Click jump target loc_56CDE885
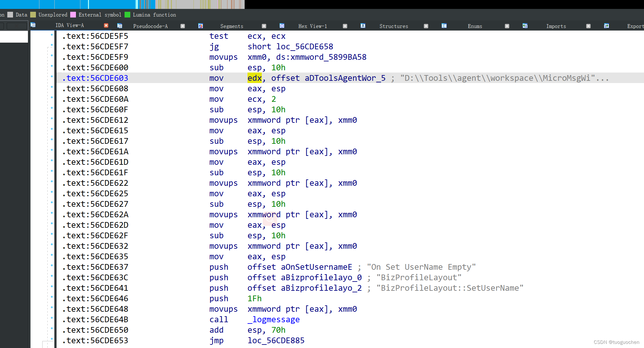The width and height of the screenshot is (644, 348). click(x=276, y=340)
